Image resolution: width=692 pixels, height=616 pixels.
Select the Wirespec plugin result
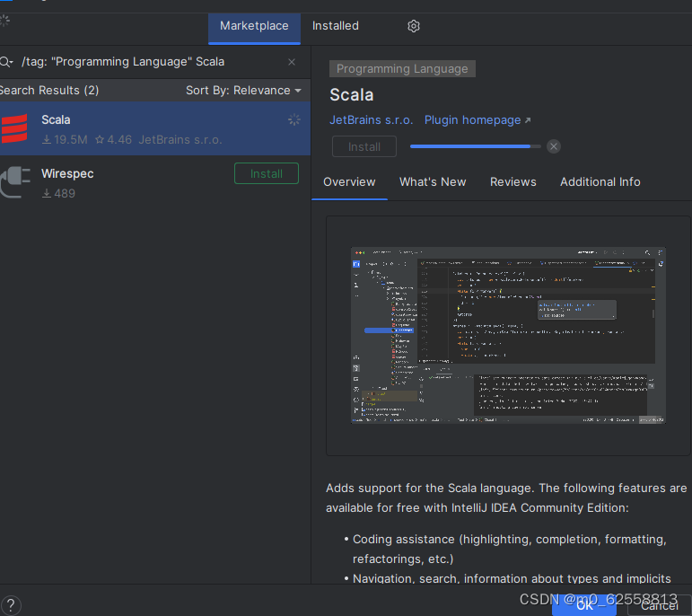(155, 183)
